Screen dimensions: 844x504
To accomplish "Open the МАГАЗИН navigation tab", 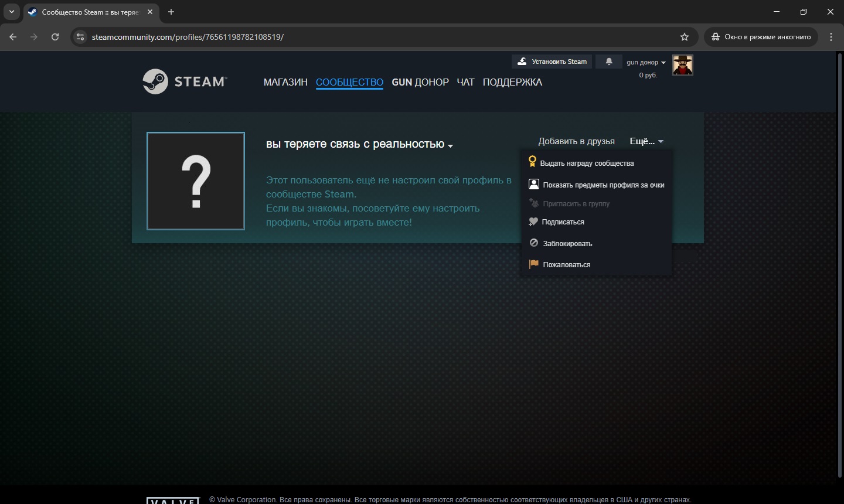I will [x=285, y=82].
